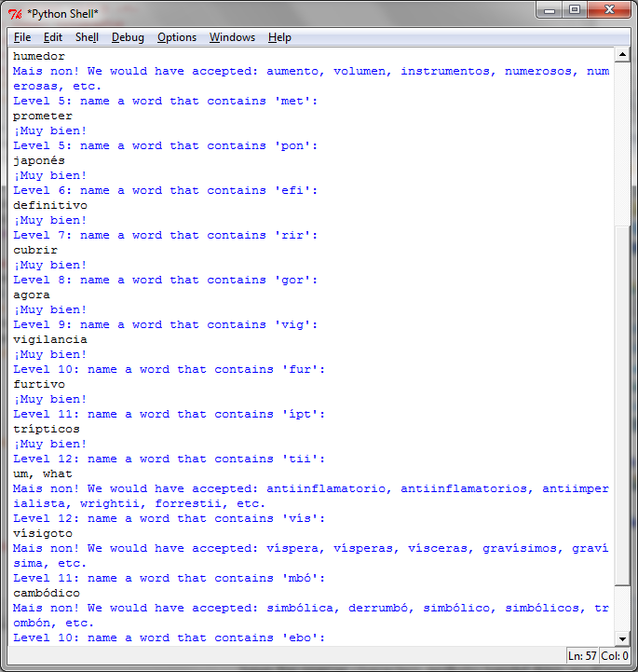Click the scrollbar up arrow
Screen dimensions: 638x672
coord(622,55)
